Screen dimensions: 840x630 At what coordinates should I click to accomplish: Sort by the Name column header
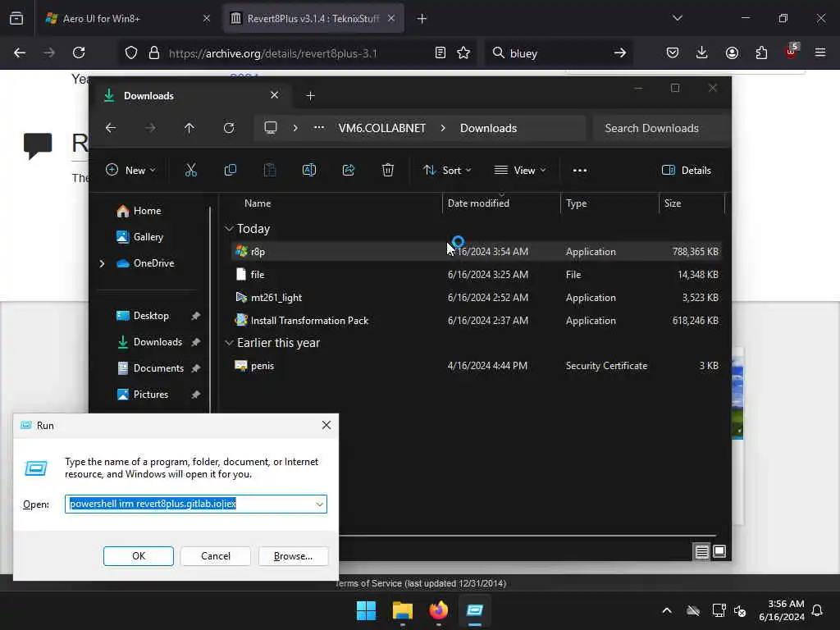(x=257, y=203)
